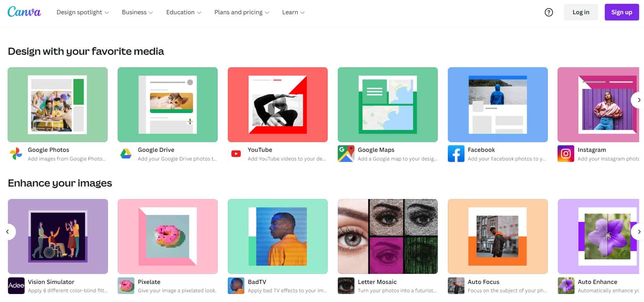Open the BadTV title link
The image size is (644, 302).
pos(257,282)
